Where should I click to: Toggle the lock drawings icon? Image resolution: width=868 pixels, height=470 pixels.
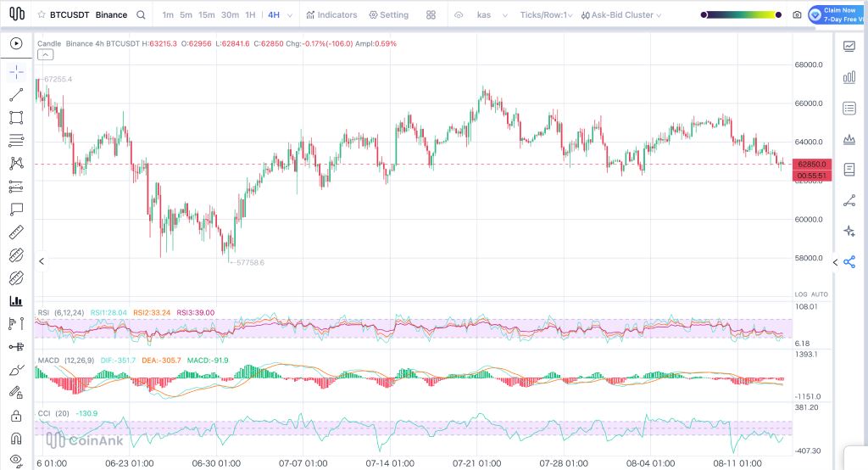[16, 416]
